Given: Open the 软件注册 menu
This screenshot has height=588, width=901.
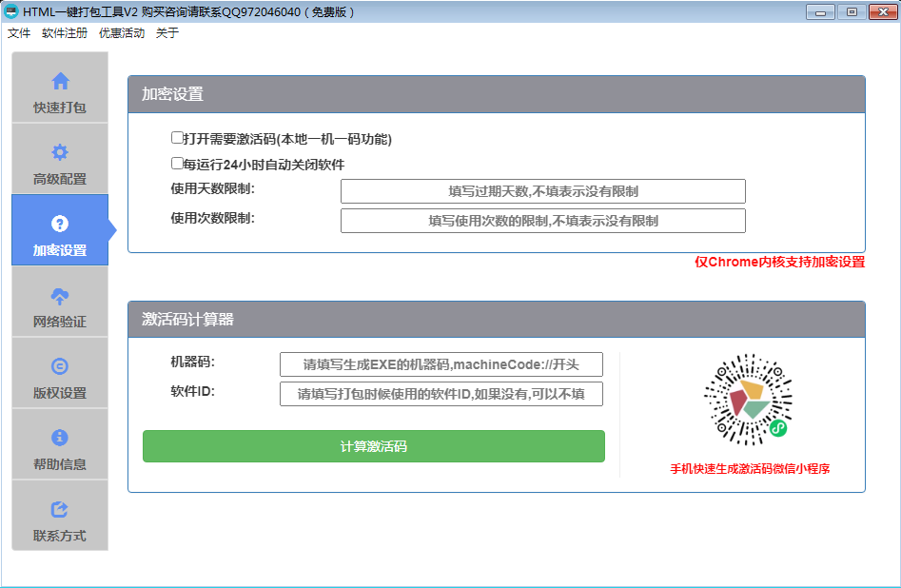Looking at the screenshot, I should click(x=65, y=33).
